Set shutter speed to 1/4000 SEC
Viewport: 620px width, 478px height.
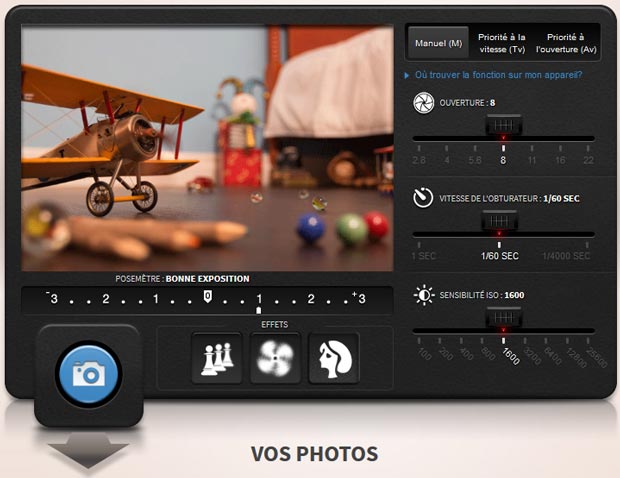click(x=566, y=256)
